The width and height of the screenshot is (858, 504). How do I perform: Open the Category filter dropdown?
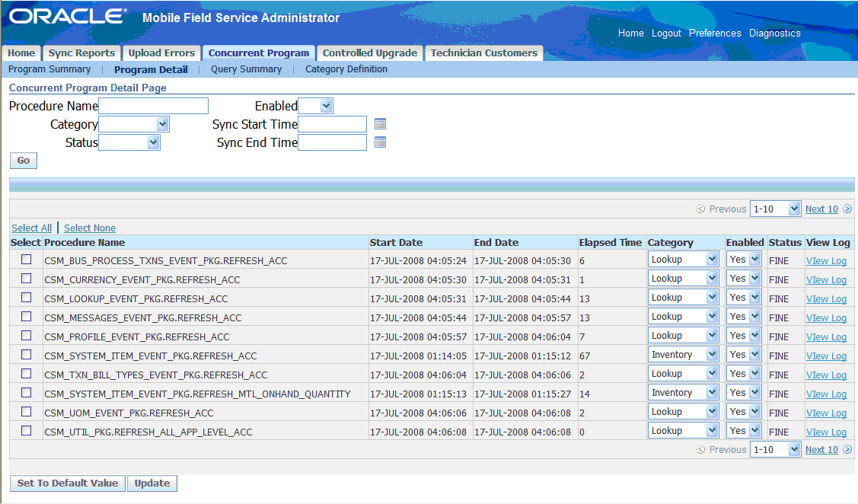click(134, 124)
